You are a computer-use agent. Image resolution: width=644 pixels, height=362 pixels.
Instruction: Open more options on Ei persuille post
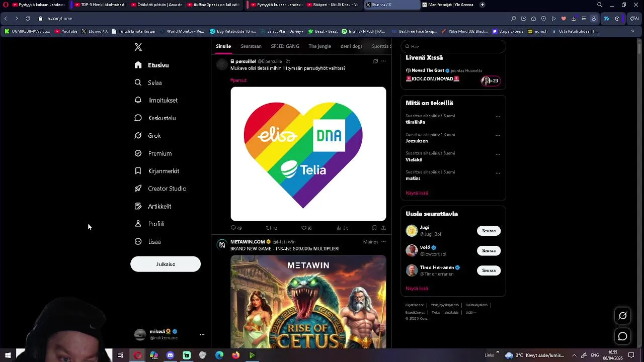tap(383, 61)
